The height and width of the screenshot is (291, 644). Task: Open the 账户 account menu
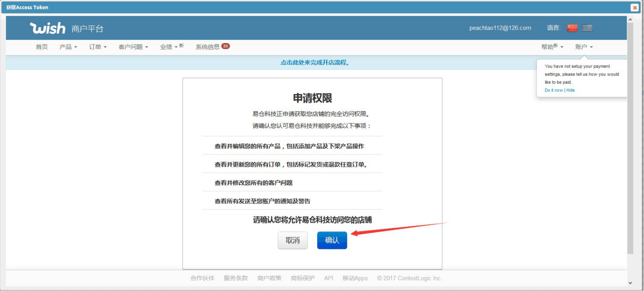(584, 47)
